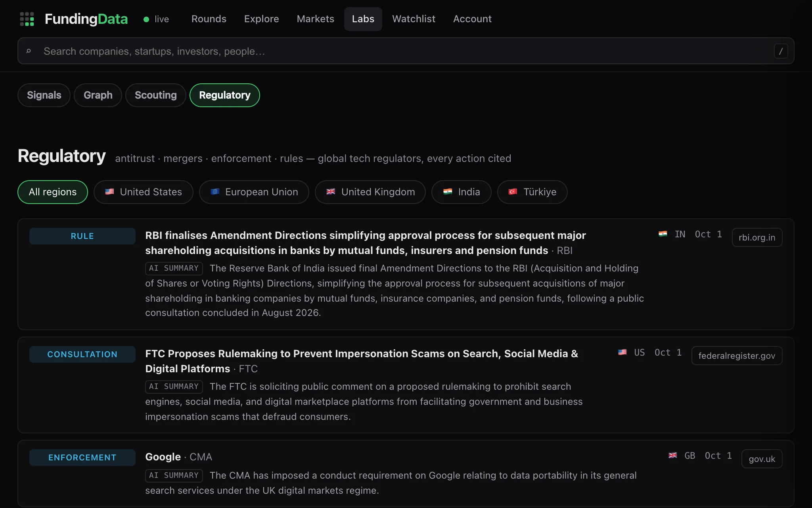The height and width of the screenshot is (508, 812).
Task: Filter by United States region
Action: 144,192
